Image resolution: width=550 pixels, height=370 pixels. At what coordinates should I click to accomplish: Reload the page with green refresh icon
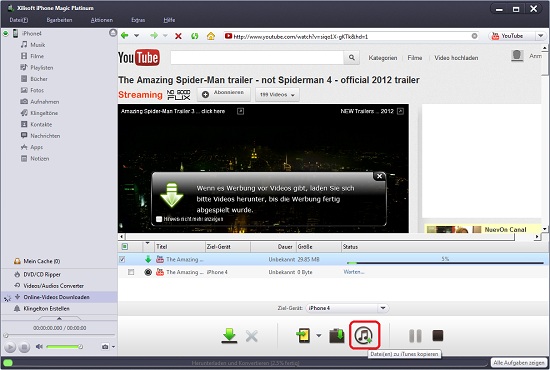pyautogui.click(x=195, y=36)
